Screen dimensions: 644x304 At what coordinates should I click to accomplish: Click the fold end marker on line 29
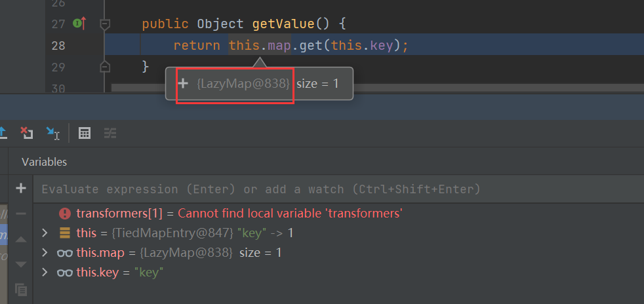[104, 66]
